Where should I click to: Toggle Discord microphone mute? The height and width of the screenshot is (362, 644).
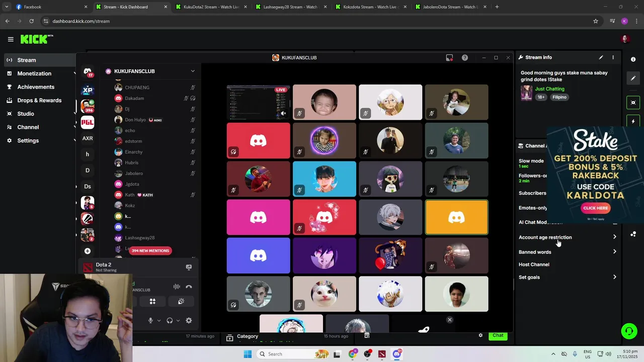(x=150, y=321)
